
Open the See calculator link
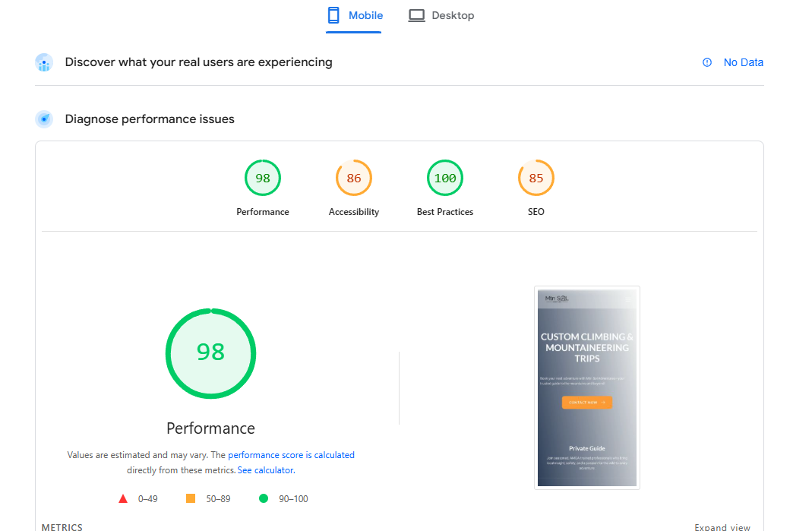tap(265, 470)
